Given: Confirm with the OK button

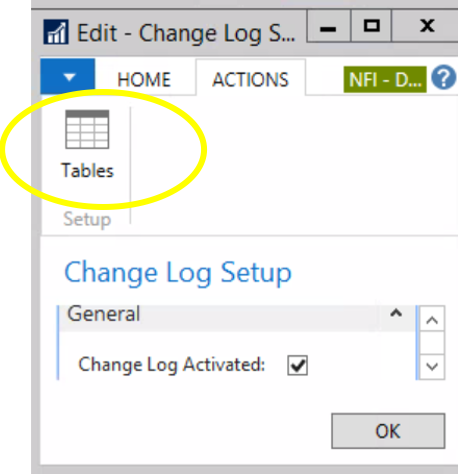Looking at the screenshot, I should 388,431.
